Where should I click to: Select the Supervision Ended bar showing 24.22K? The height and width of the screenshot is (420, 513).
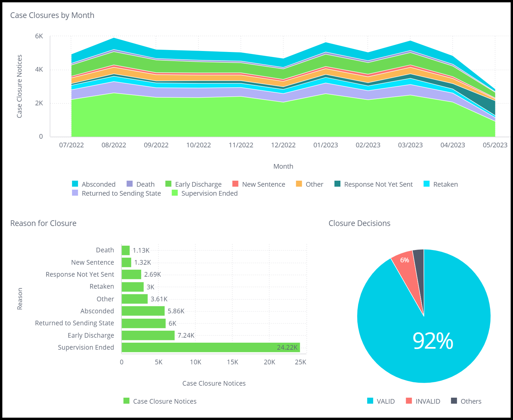[210, 347]
